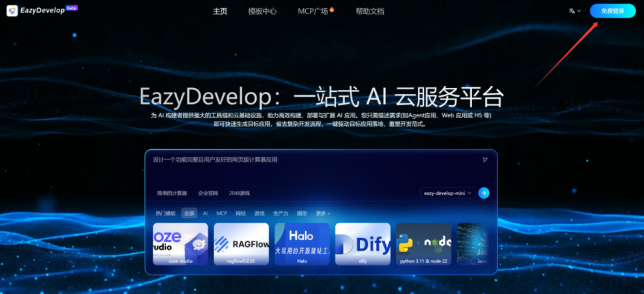
Task: Open the 帮助文档 link
Action: tap(369, 11)
